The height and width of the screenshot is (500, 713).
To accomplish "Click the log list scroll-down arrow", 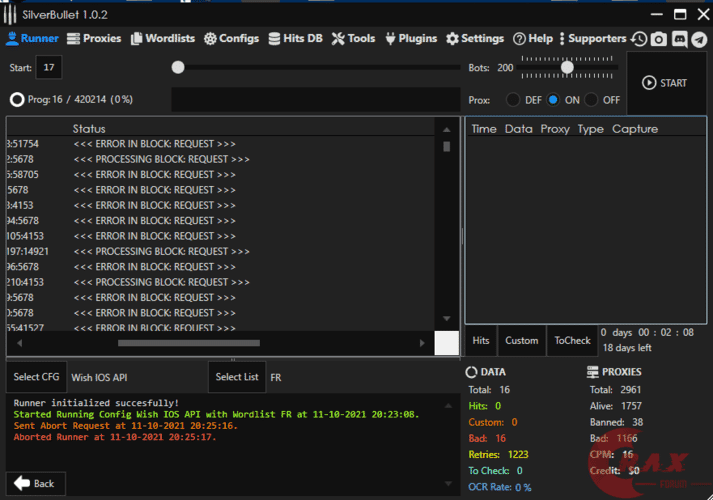I will (447, 319).
